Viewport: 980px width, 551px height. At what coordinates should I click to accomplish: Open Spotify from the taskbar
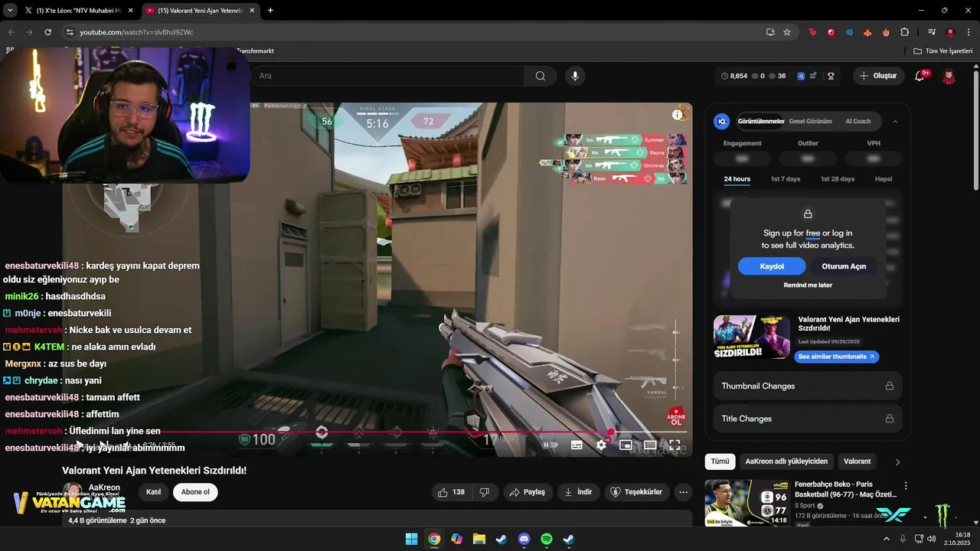[x=547, y=539]
